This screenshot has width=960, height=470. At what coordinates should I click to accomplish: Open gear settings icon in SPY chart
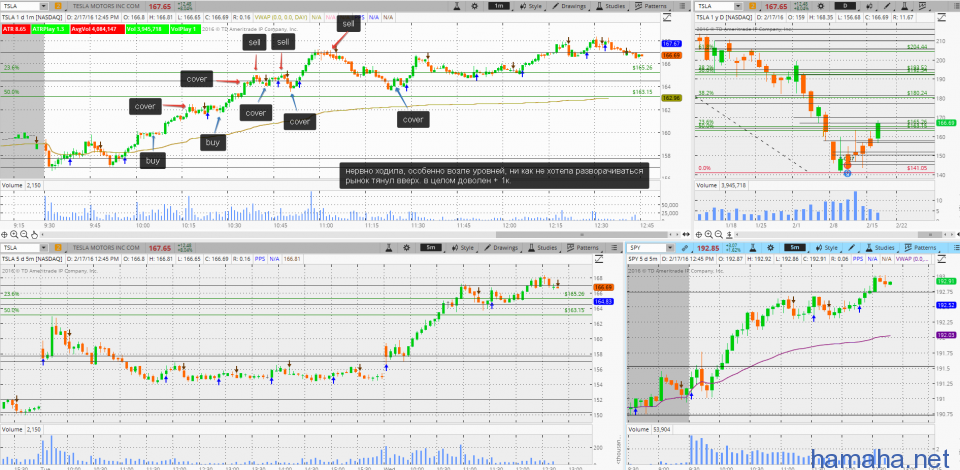(x=771, y=248)
